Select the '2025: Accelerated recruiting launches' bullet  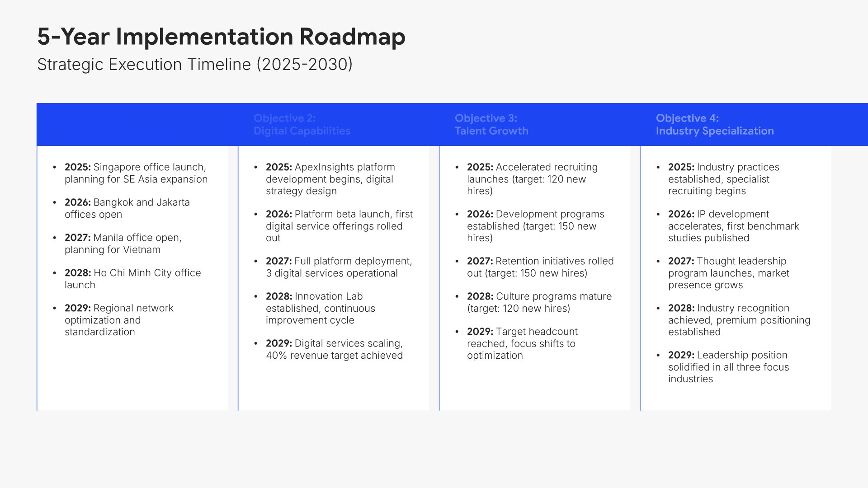click(x=532, y=179)
